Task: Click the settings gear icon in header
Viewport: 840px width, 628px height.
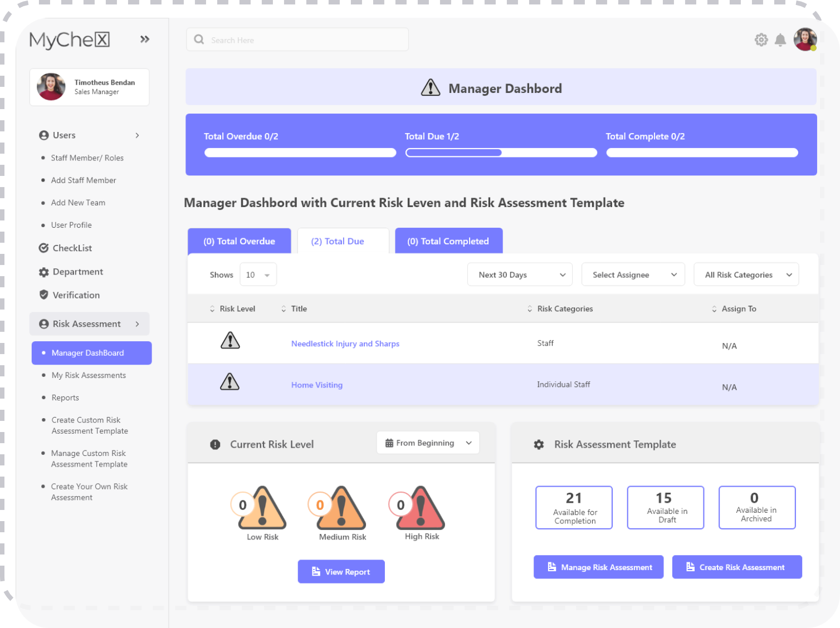Action: 761,40
